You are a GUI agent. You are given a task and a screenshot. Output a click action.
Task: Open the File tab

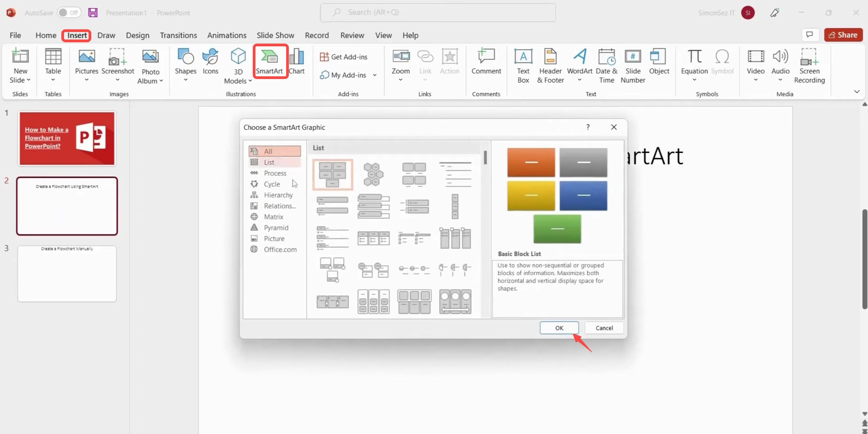[15, 35]
